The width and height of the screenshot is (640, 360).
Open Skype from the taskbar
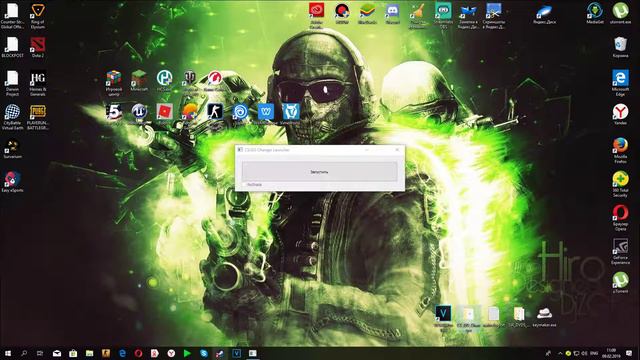[x=204, y=353]
